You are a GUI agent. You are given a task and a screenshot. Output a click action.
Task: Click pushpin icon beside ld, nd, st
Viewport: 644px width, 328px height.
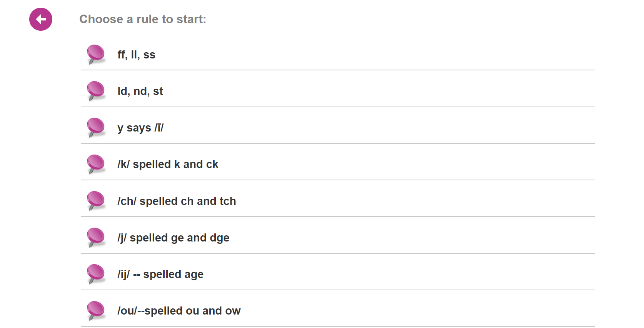click(x=96, y=90)
